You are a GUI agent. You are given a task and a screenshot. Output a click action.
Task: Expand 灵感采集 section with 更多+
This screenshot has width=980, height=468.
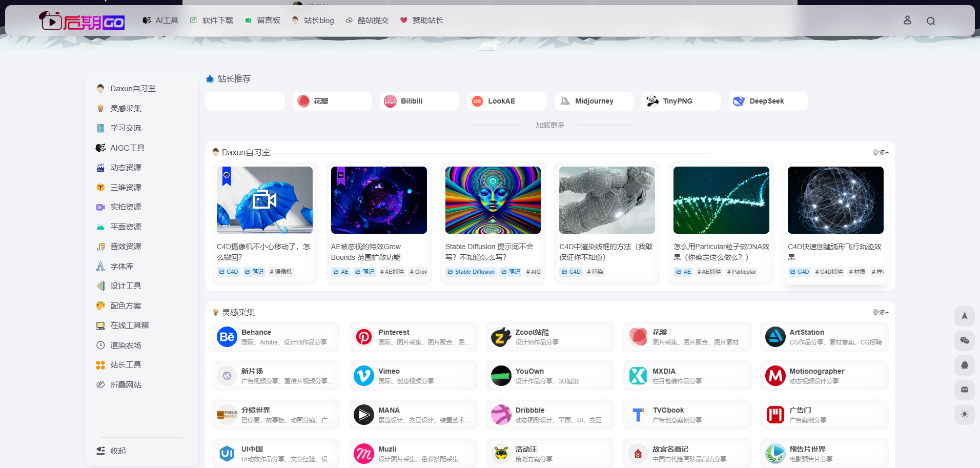pyautogui.click(x=880, y=312)
